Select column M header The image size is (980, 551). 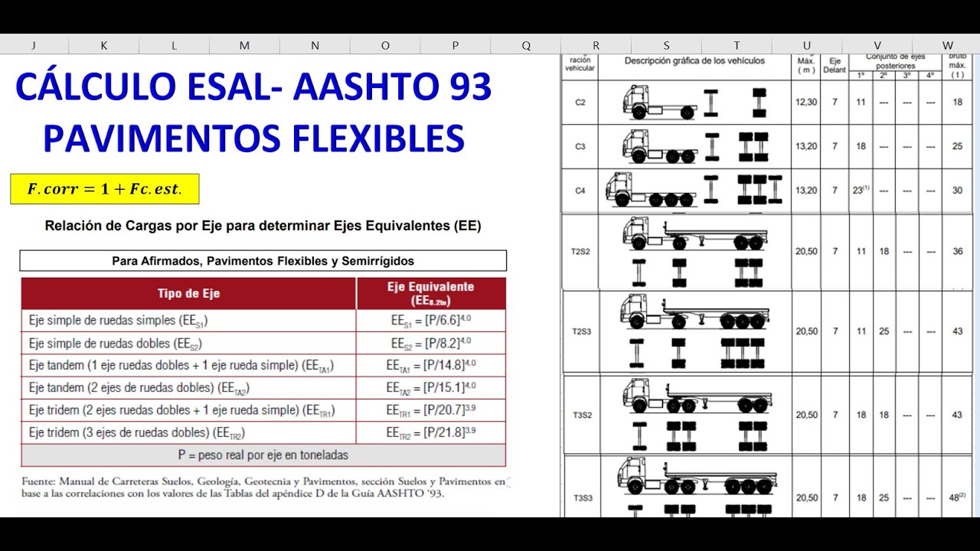(x=244, y=45)
